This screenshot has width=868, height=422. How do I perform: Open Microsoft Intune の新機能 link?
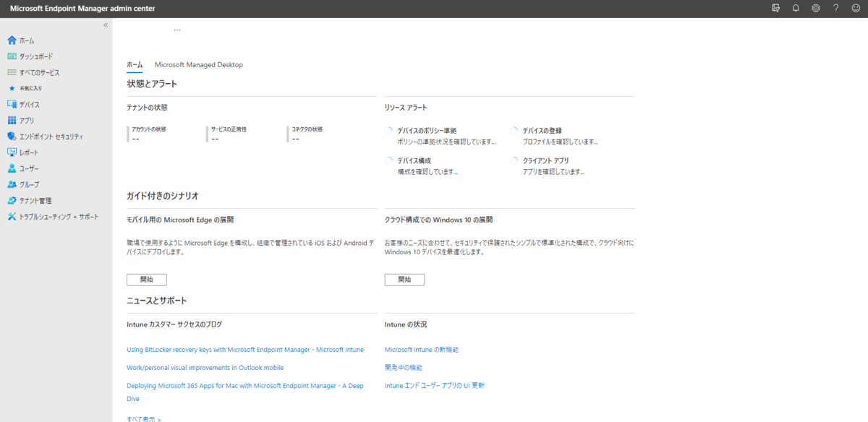422,350
